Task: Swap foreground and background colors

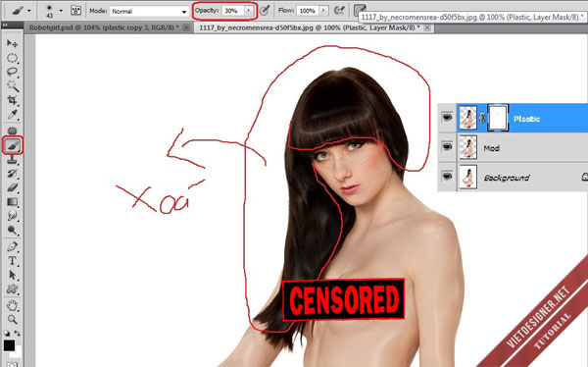Action: coord(18,333)
